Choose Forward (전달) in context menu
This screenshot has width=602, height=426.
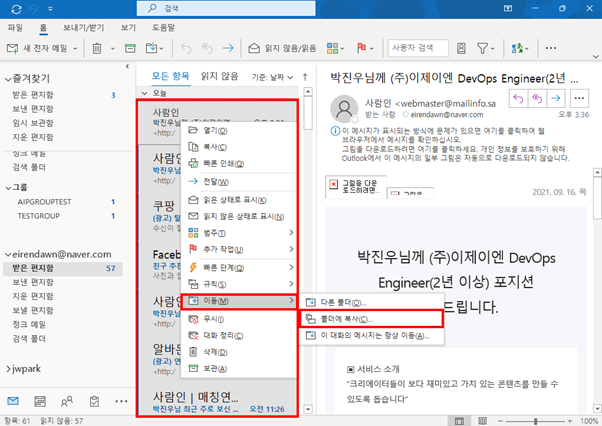point(238,182)
